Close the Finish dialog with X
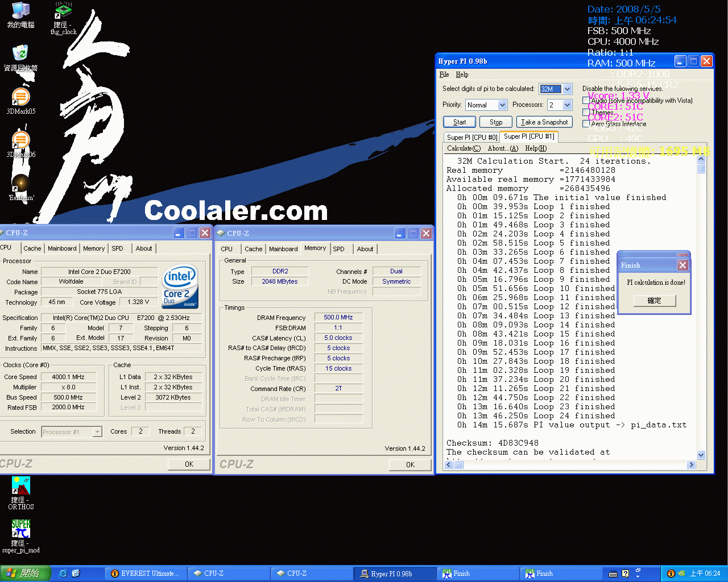The image size is (728, 582). tap(683, 265)
